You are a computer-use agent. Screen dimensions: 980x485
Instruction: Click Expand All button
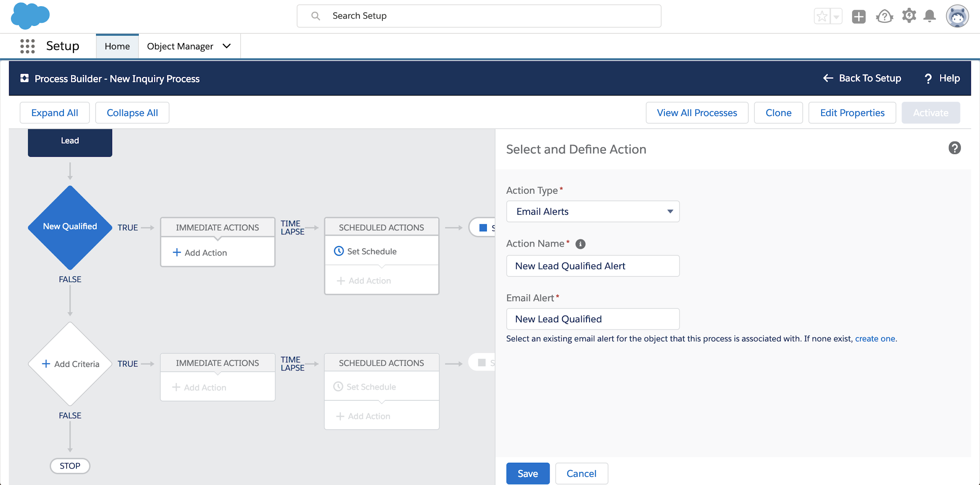[54, 113]
